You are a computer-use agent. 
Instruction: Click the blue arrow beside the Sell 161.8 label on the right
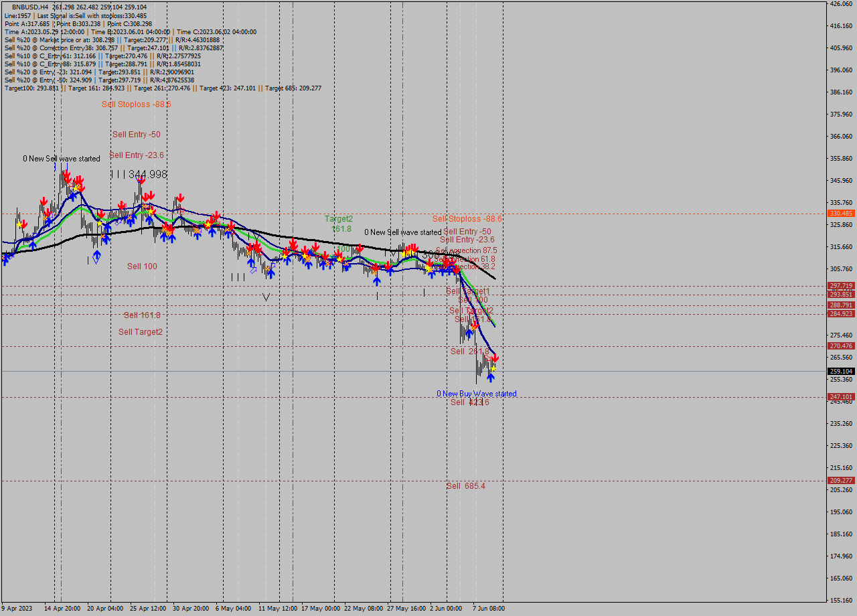[470, 333]
